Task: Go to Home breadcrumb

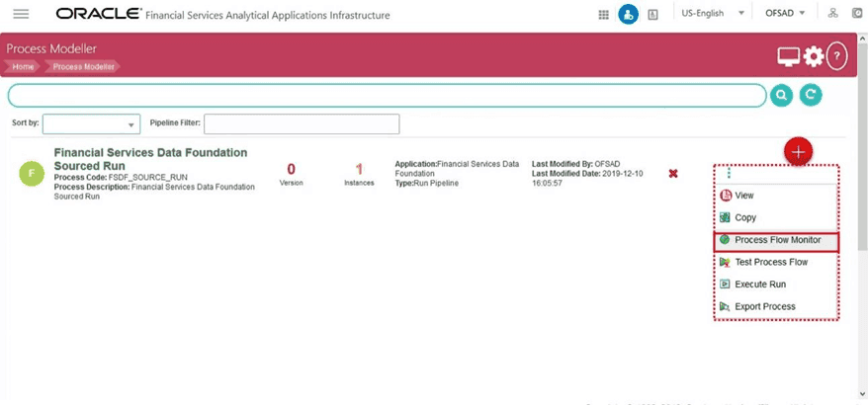Action: [x=23, y=67]
